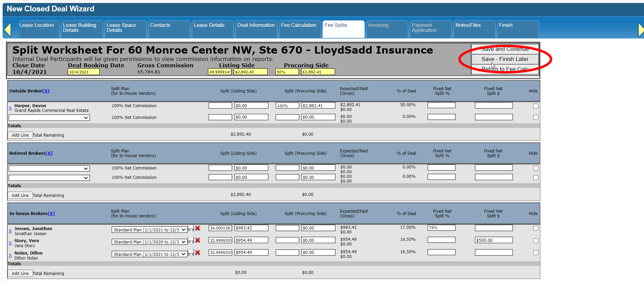Open Jonathan Jessen's Split Plan dropdown
The image size is (644, 284).
coord(149,230)
